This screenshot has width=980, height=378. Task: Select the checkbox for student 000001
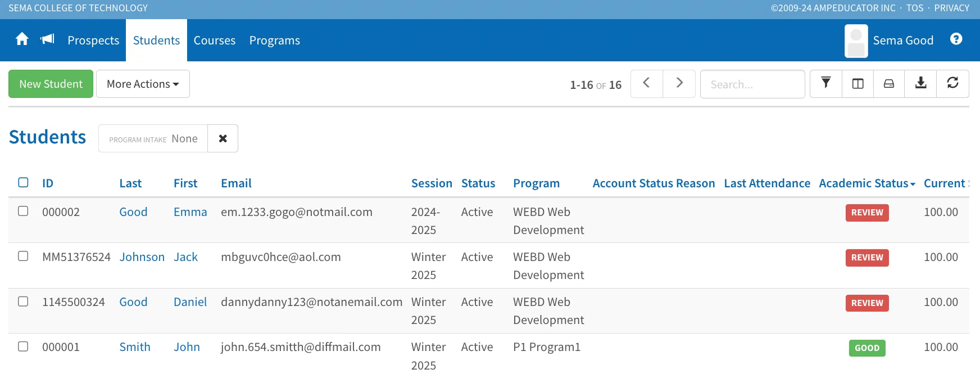click(23, 346)
